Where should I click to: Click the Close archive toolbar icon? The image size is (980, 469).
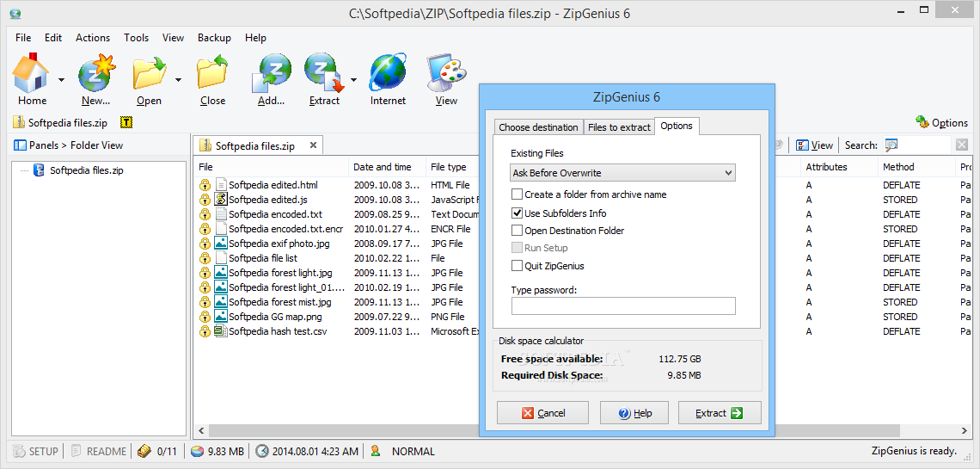212,73
